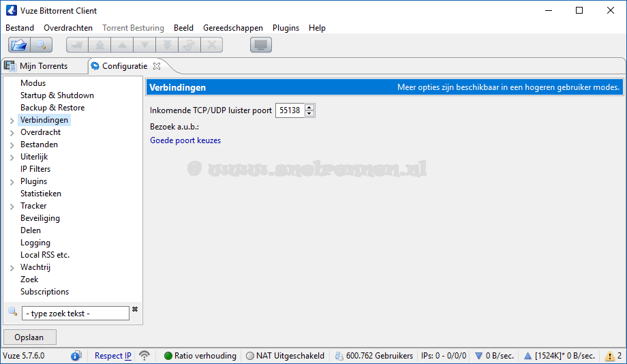Select Delen in the tree

coord(31,230)
